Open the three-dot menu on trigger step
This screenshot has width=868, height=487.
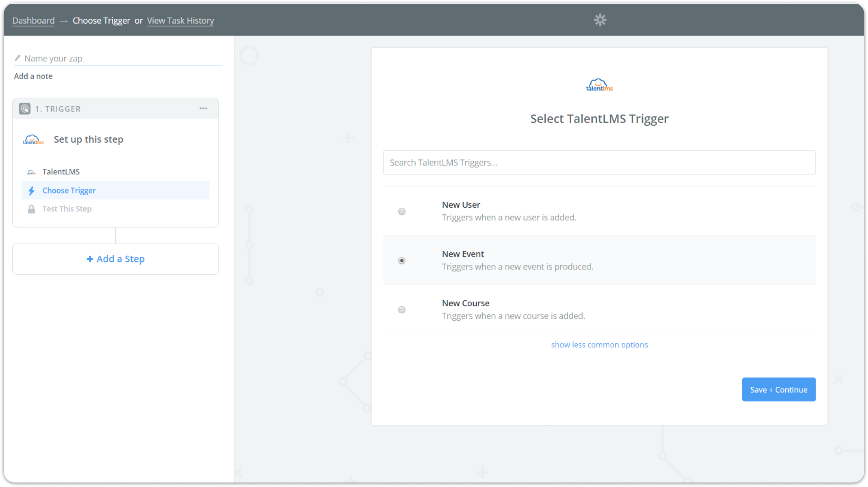203,109
